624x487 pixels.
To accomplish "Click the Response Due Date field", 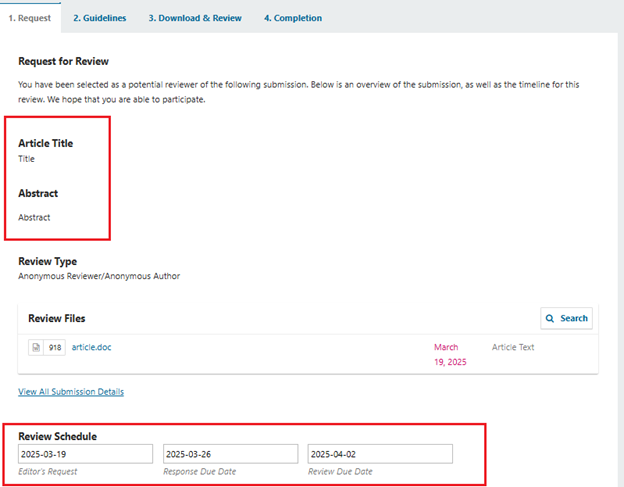I will 230,454.
